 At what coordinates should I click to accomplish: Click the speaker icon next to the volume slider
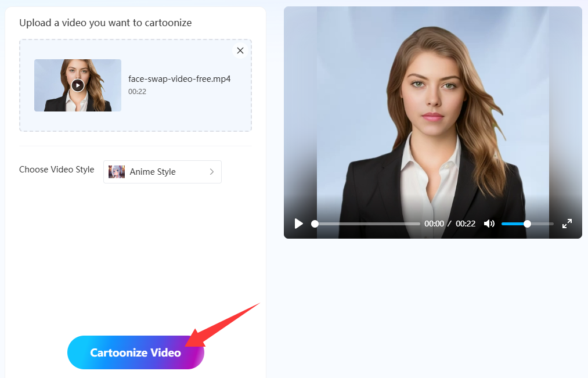[x=489, y=224]
